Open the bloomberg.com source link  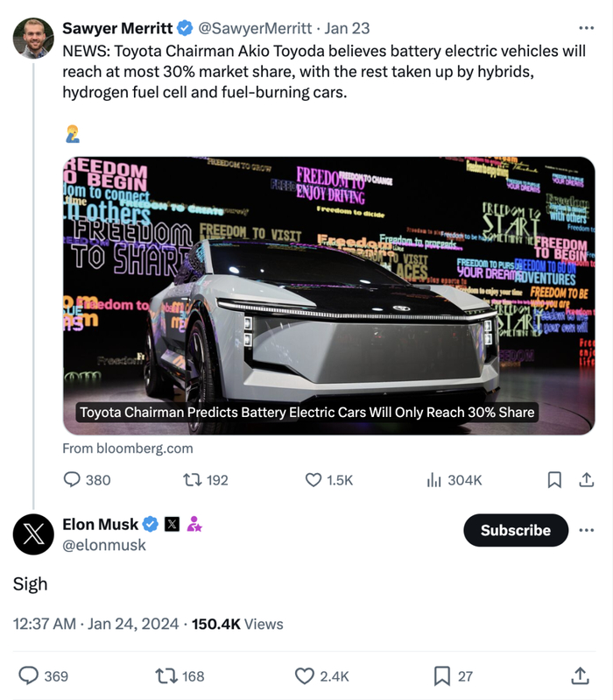(x=128, y=448)
